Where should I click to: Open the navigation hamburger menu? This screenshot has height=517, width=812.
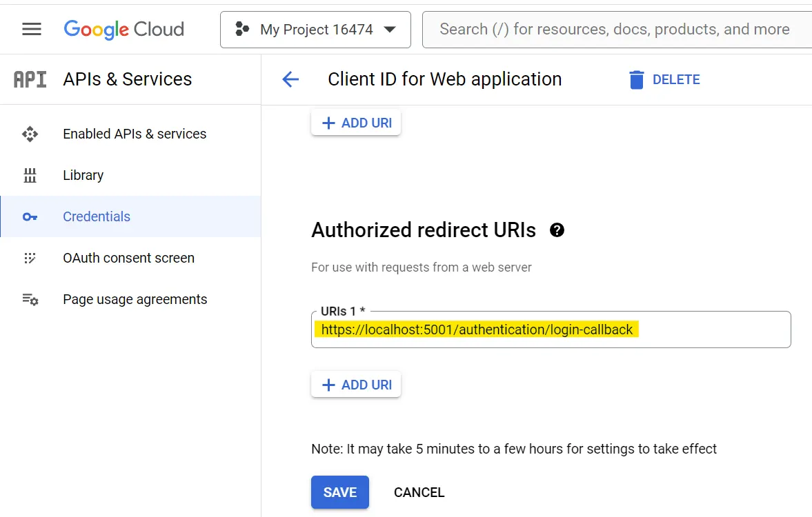tap(32, 28)
